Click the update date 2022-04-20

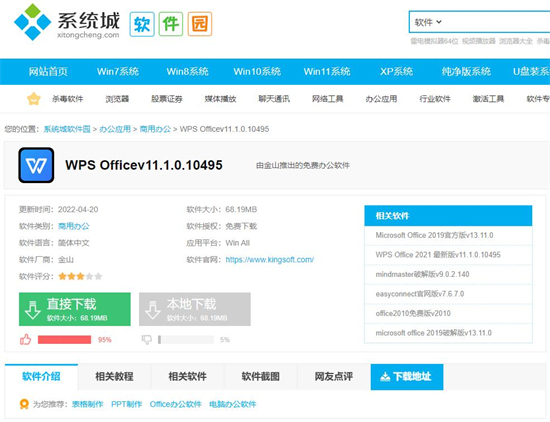[78, 210]
